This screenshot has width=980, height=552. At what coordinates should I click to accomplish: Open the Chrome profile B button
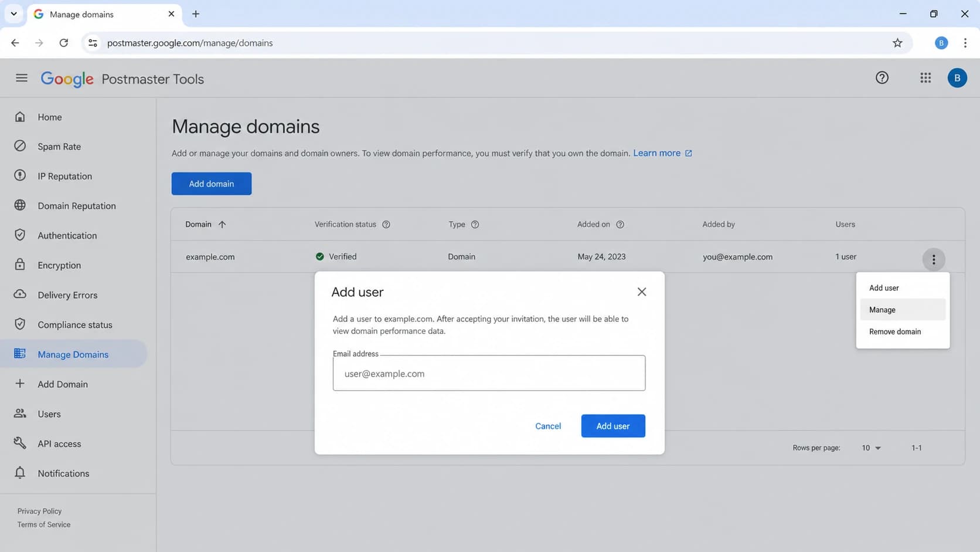click(x=941, y=43)
